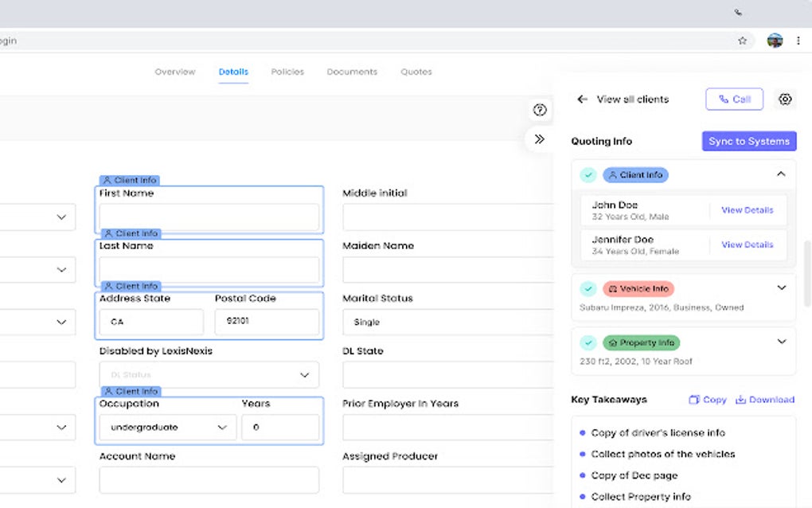Toggle the Property Info checkmark
Screen dimensions: 812x508
[588, 343]
